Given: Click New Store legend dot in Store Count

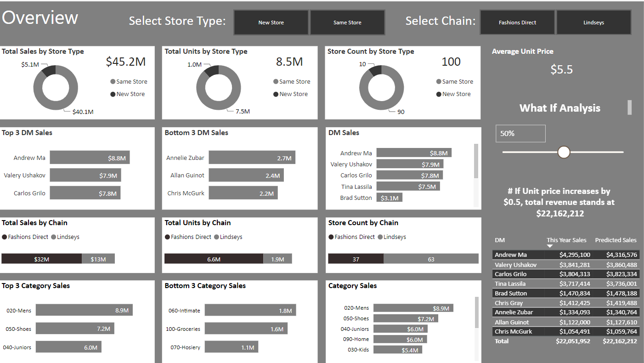Looking at the screenshot, I should [439, 94].
